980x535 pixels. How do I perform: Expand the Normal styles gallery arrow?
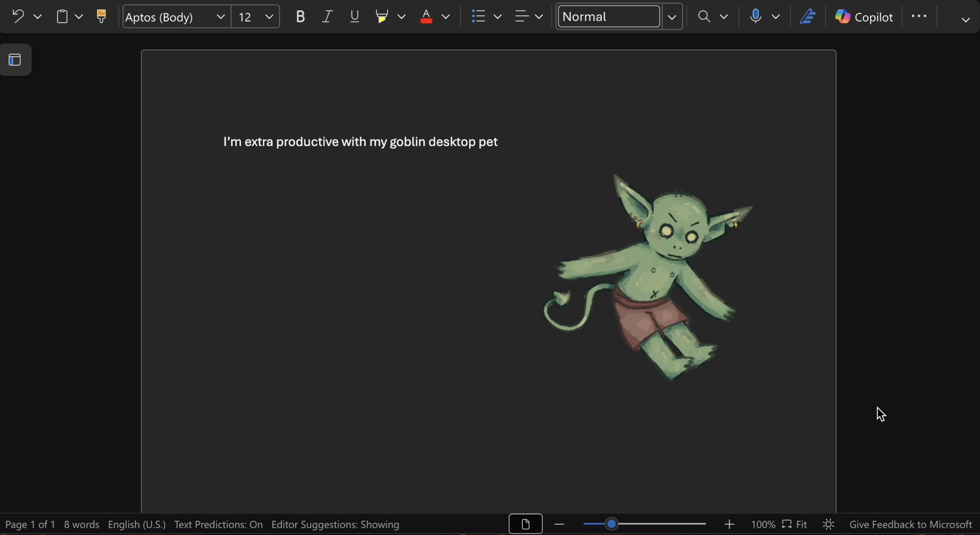[x=672, y=17]
